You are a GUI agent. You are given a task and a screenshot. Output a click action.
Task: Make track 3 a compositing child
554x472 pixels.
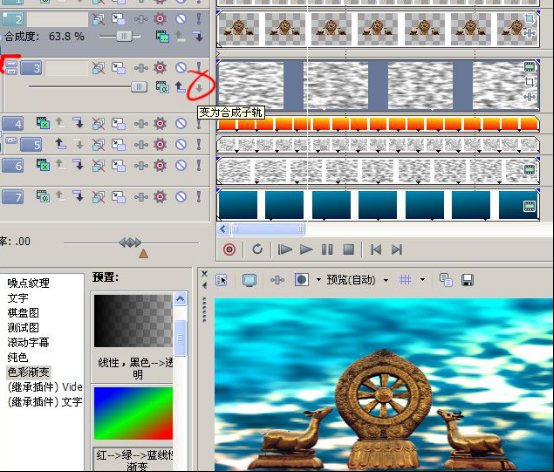[x=199, y=88]
